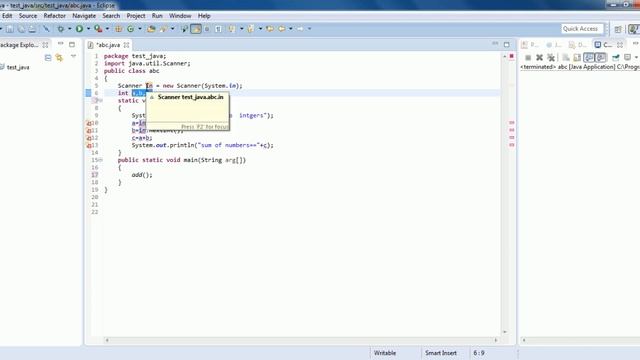This screenshot has width=640, height=360.
Task: Toggle Mark Occurrences highlighted toolbar icon
Action: 196,29
